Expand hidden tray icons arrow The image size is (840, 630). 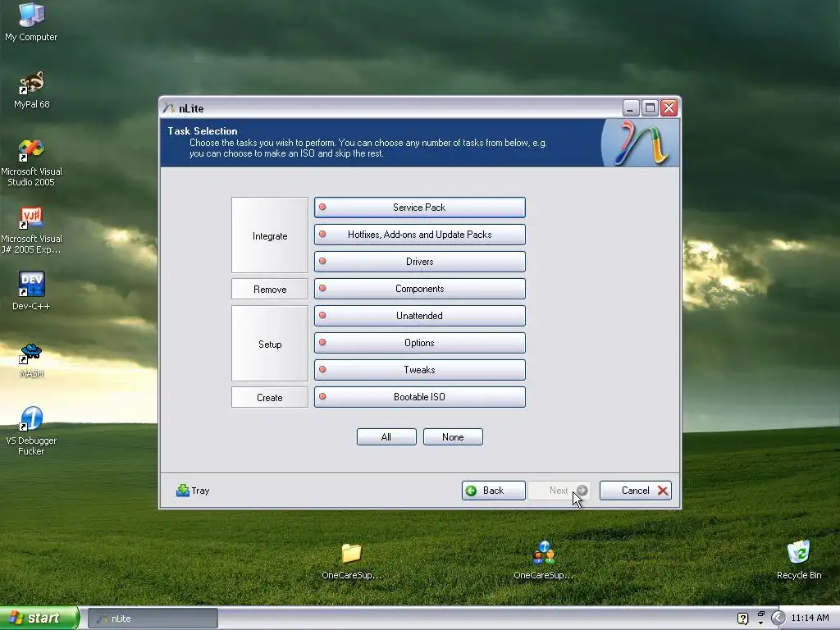point(778,619)
